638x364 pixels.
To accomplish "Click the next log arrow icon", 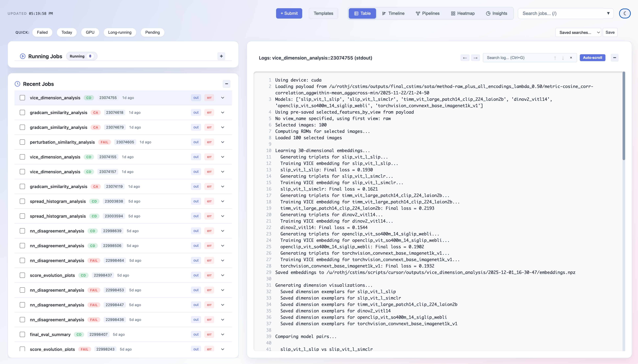I will (476, 58).
